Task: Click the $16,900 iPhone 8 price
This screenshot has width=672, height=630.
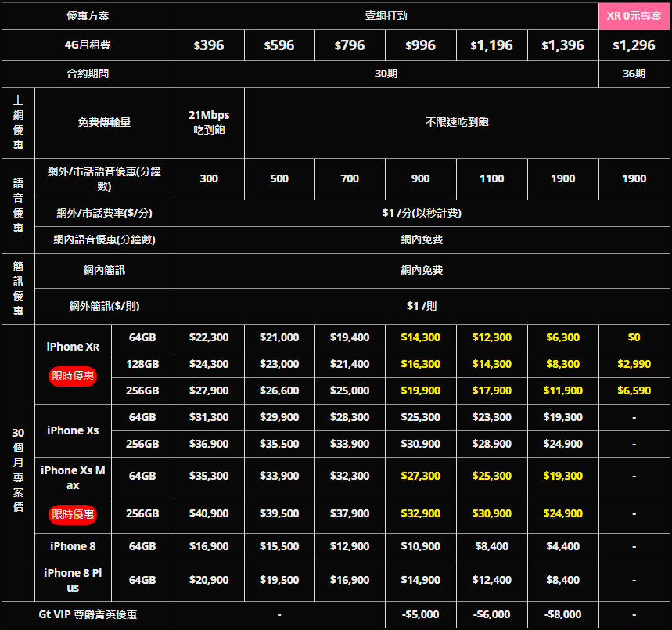Action: click(x=209, y=546)
